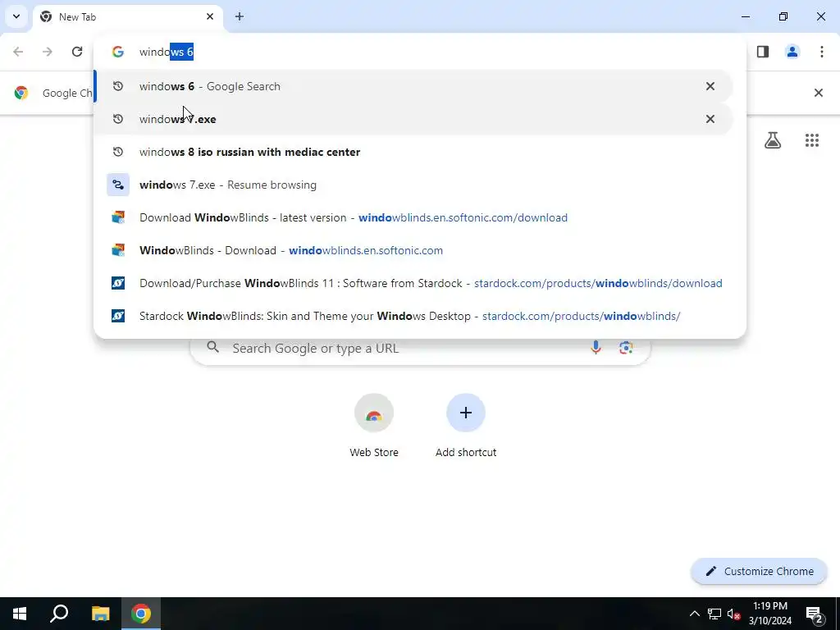840x630 pixels.
Task: Open Chrome Labs flask icon
Action: (773, 140)
